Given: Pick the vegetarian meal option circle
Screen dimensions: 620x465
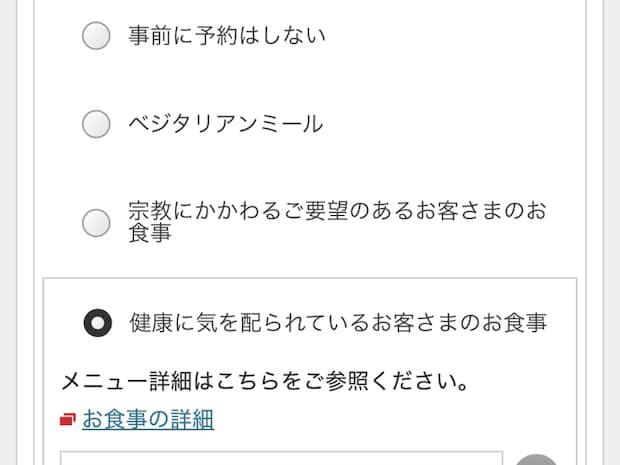Looking at the screenshot, I should 97,124.
